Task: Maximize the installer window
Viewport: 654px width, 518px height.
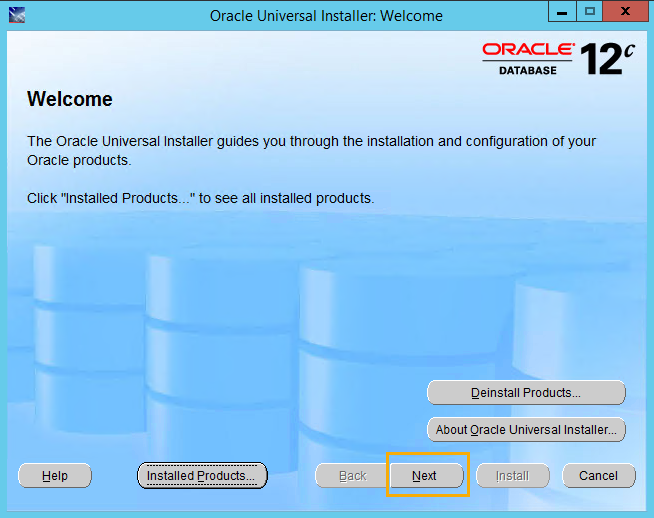Action: (x=589, y=11)
